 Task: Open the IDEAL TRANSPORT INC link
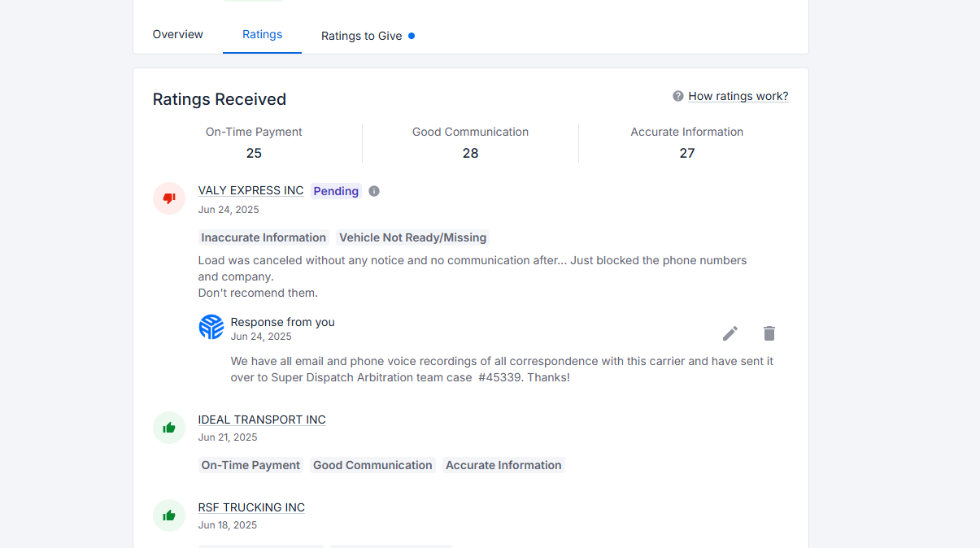coord(262,419)
